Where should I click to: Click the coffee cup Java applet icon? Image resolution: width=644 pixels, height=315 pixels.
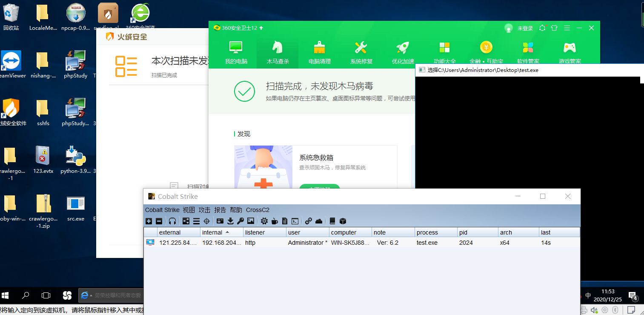275,221
